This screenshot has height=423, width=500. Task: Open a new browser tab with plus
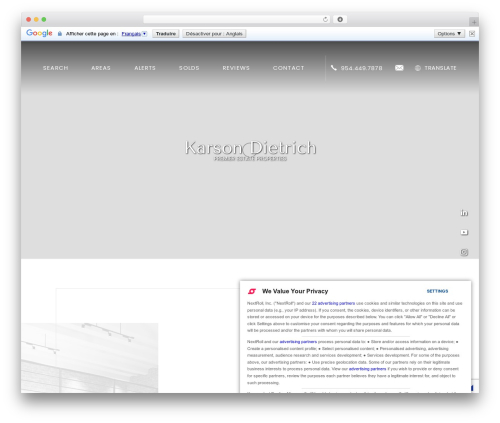[474, 22]
